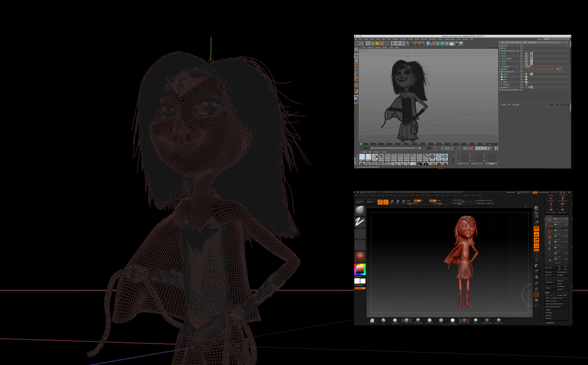Add a Camera object in Cinema 4D toolbar
The height and width of the screenshot is (365, 588).
456,44
